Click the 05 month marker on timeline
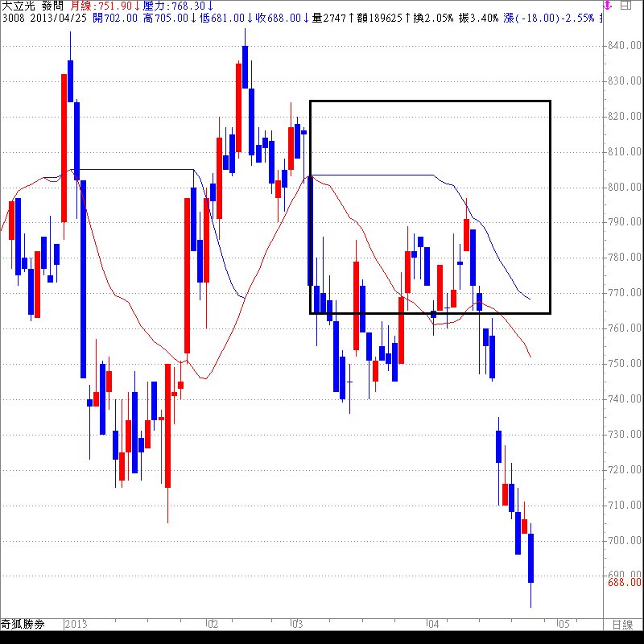 pos(563,624)
